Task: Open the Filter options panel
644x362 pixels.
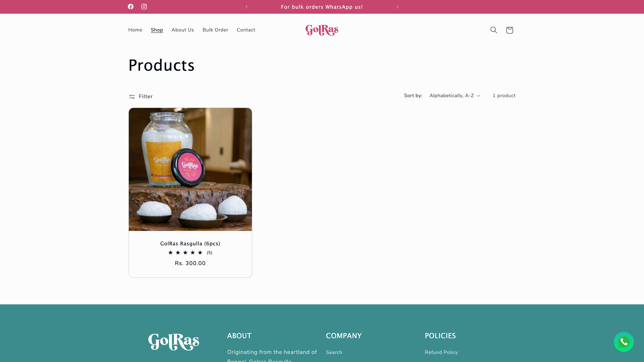Action: pyautogui.click(x=141, y=96)
